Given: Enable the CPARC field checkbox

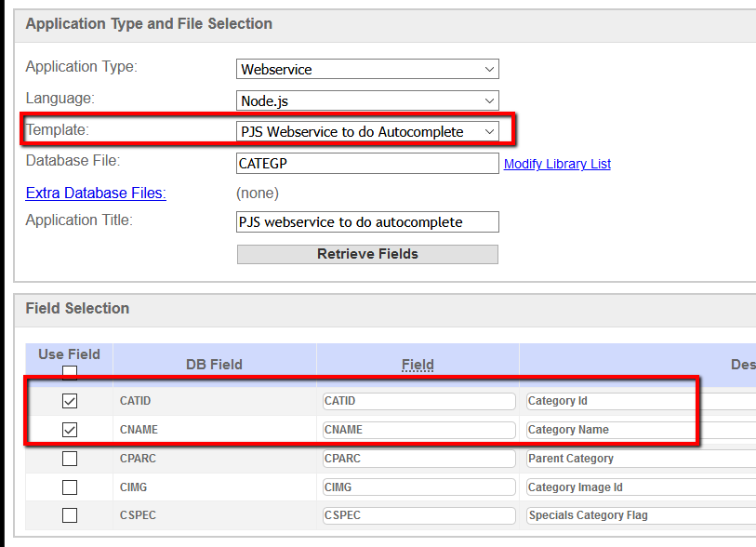Looking at the screenshot, I should coord(70,459).
